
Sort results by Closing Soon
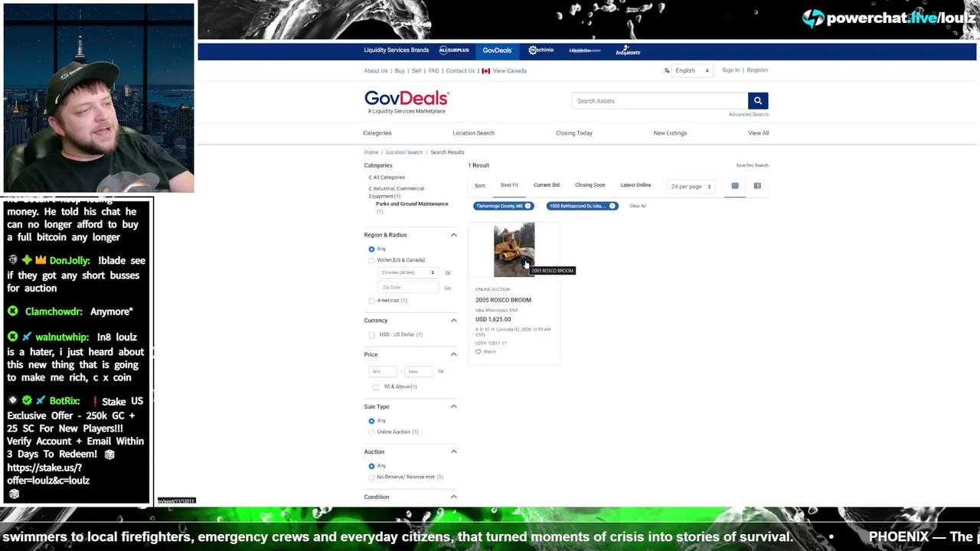(590, 185)
